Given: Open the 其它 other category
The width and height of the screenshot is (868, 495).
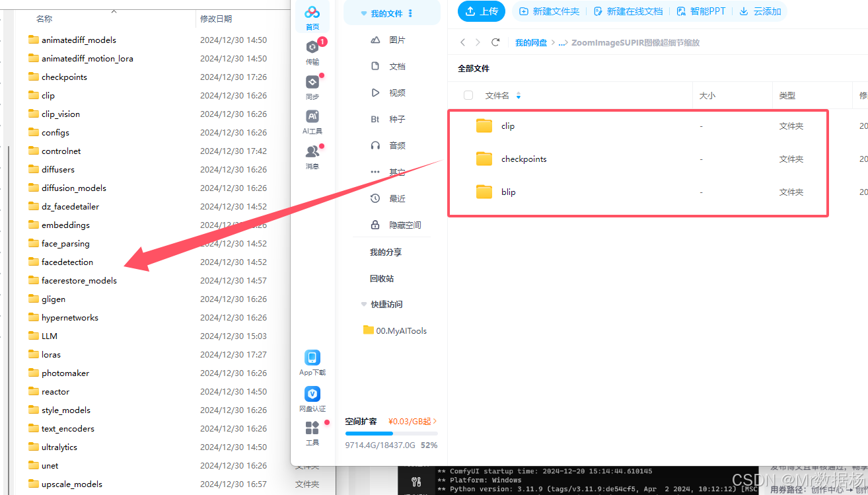Looking at the screenshot, I should [388, 172].
